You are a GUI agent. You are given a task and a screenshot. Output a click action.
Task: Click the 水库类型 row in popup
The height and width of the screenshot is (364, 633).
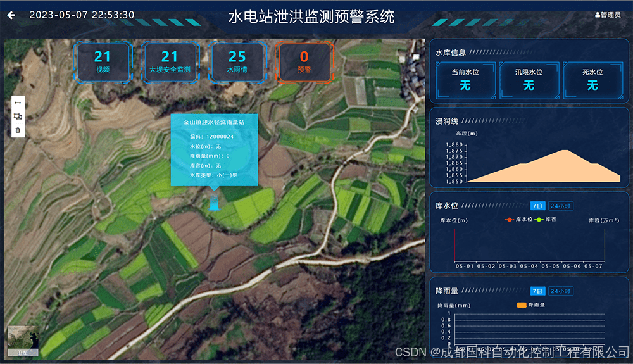[x=213, y=175]
